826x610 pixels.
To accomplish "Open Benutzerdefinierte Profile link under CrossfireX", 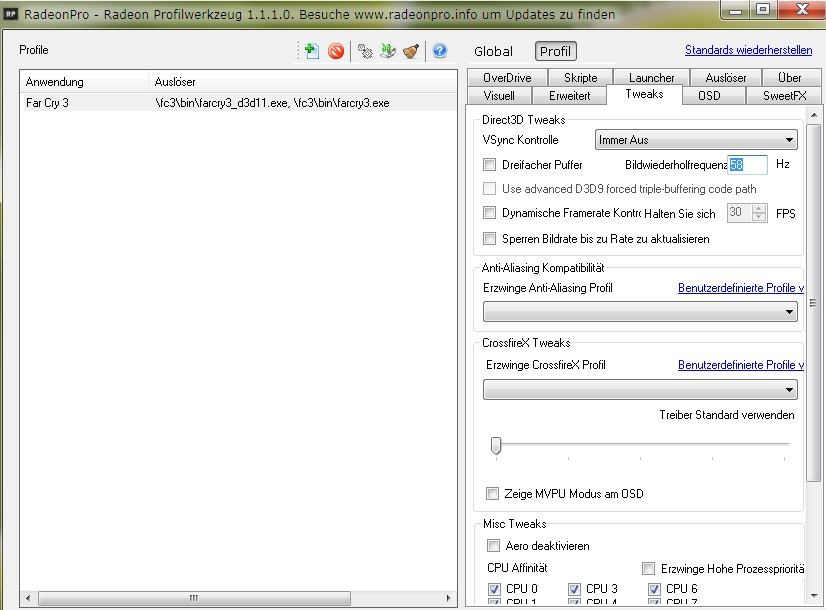I will pyautogui.click(x=741, y=365).
